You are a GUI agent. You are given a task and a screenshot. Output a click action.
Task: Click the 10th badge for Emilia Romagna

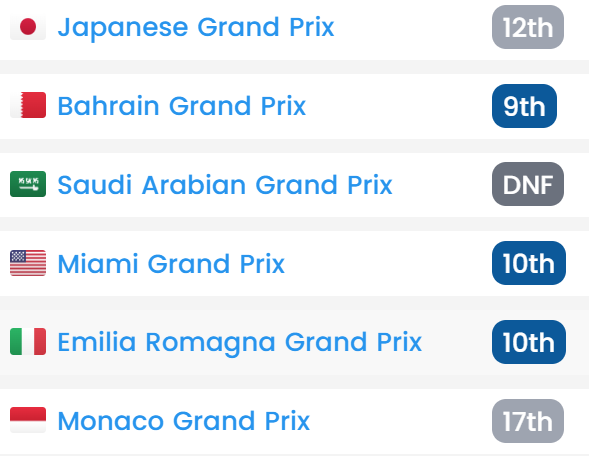pyautogui.click(x=529, y=342)
